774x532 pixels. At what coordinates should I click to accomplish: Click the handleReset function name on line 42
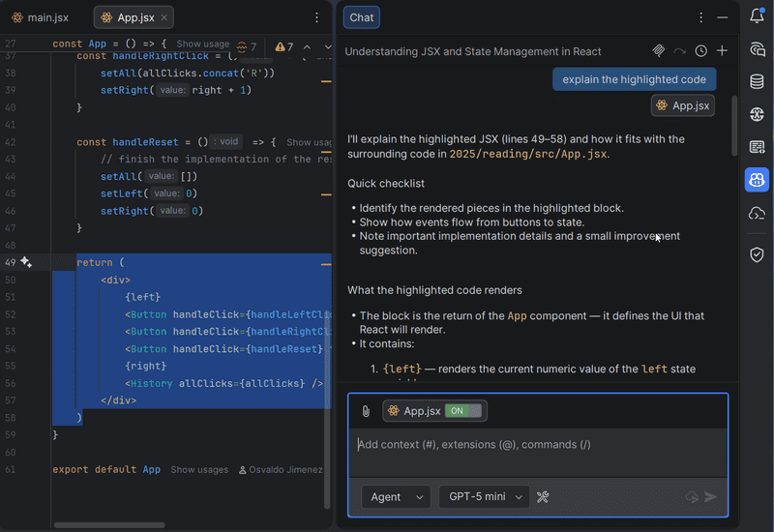click(x=145, y=142)
